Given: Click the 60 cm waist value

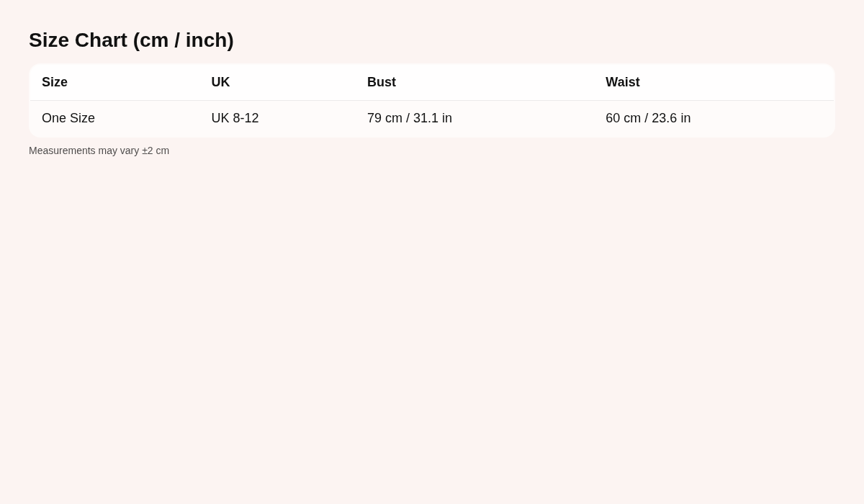Looking at the screenshot, I should 623,118.
